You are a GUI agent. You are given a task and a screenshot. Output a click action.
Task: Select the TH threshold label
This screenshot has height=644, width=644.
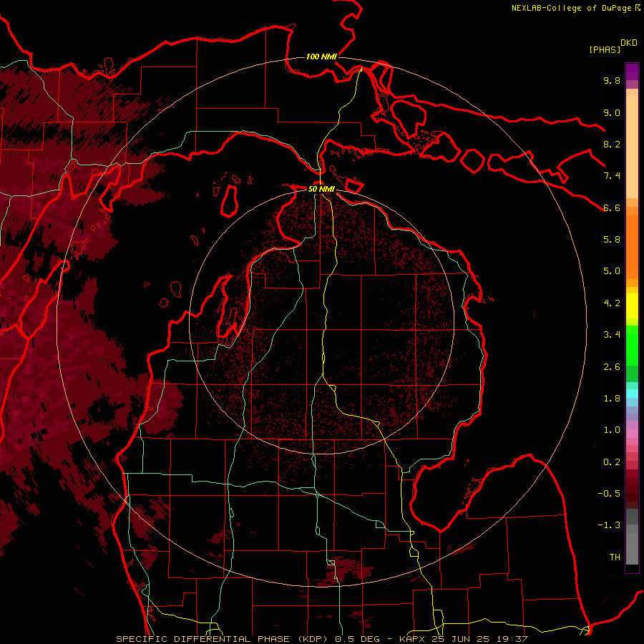tap(615, 557)
